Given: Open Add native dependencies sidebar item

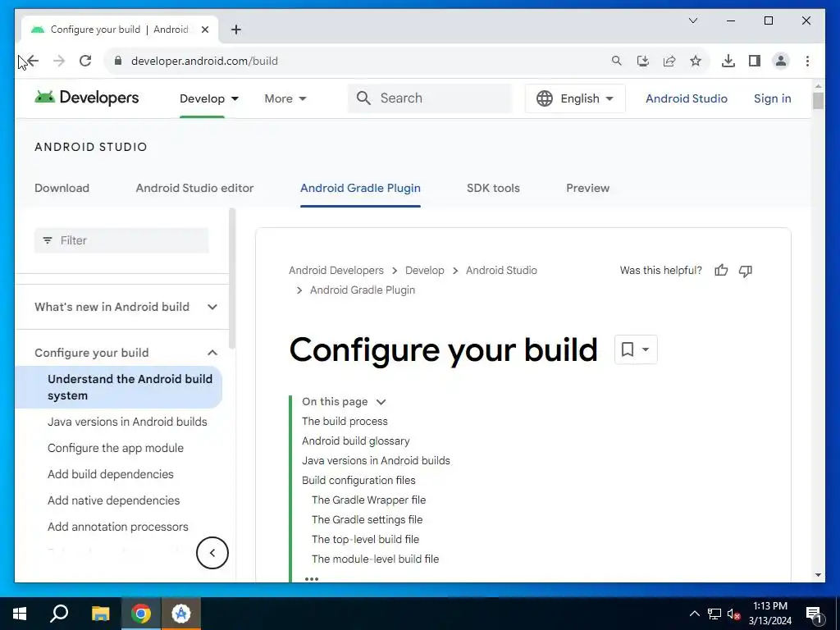Looking at the screenshot, I should pos(113,500).
